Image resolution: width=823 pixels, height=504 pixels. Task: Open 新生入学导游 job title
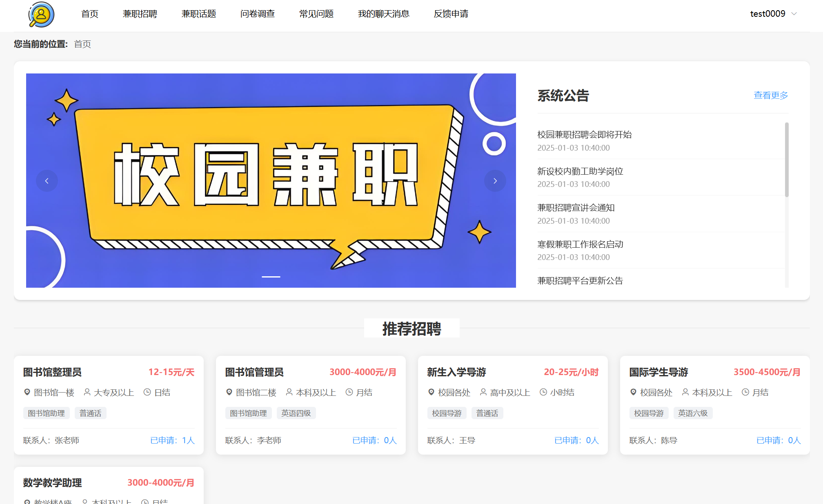point(456,372)
